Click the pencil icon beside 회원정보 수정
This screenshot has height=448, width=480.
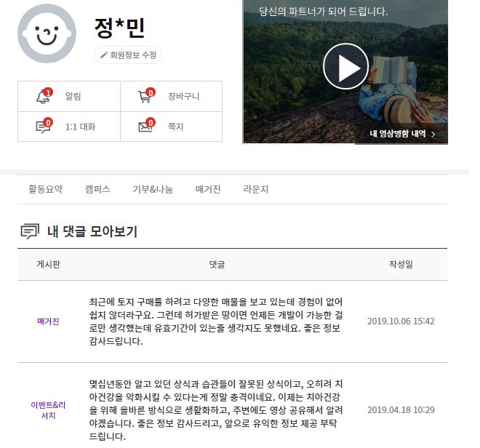[104, 55]
